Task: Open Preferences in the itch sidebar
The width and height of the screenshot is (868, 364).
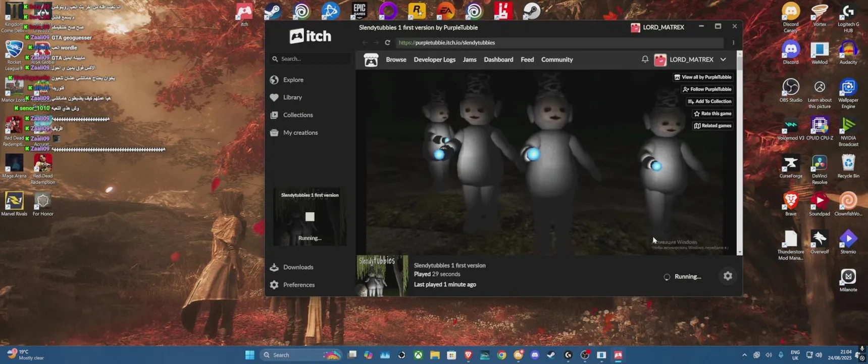Action: (x=299, y=285)
